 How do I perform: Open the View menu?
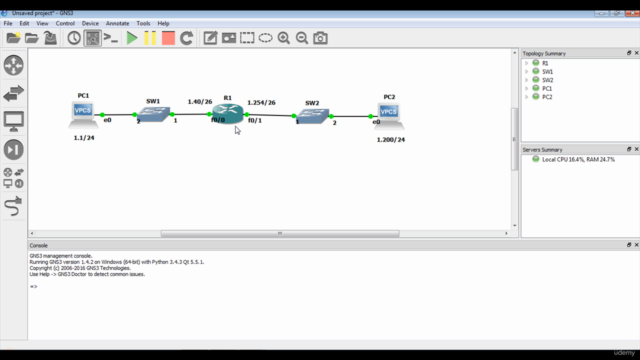[42, 23]
